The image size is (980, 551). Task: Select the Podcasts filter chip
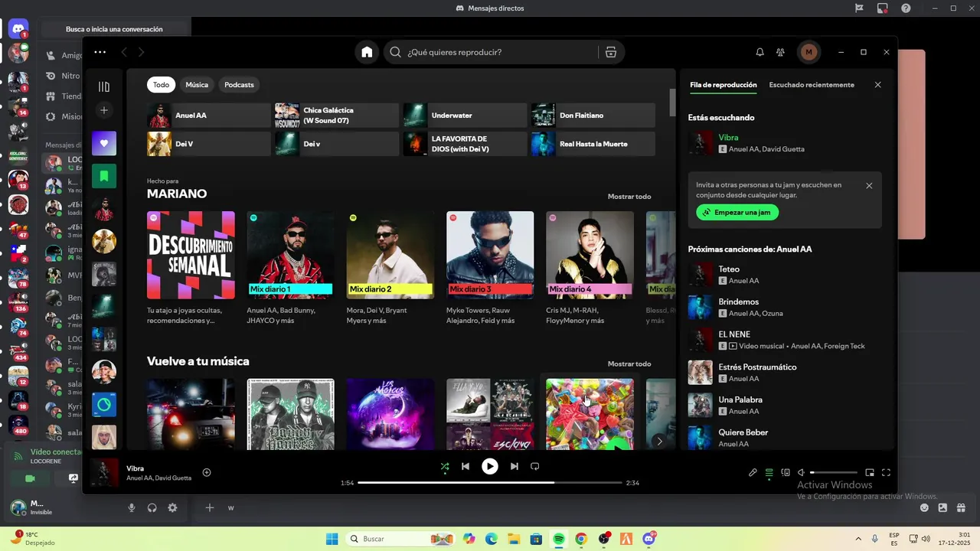pos(239,85)
